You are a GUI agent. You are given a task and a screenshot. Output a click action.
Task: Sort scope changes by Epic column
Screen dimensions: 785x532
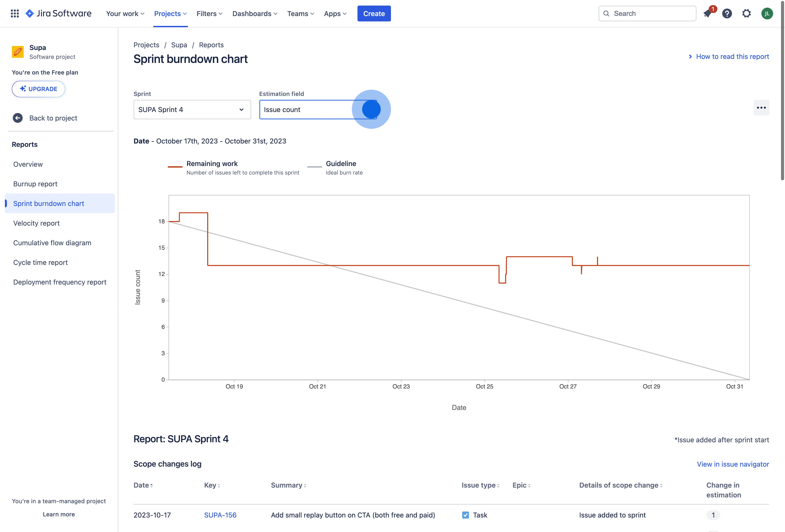tap(521, 485)
